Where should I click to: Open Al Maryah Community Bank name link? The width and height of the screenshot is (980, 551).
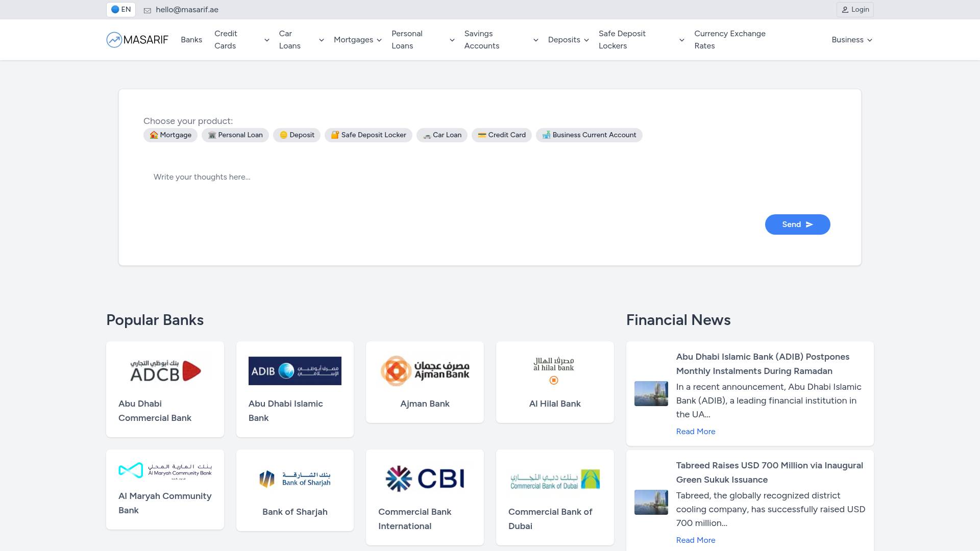[x=165, y=503]
